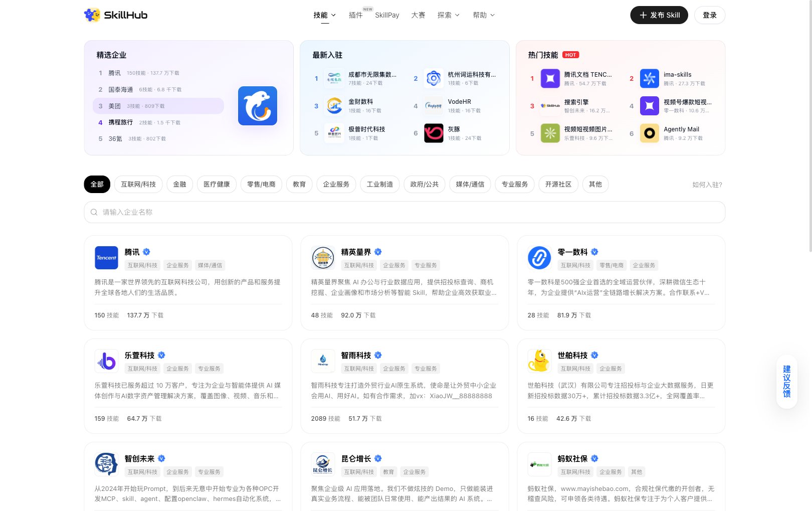Open the Agently Mail skill icon
The height and width of the screenshot is (511, 812).
point(650,133)
